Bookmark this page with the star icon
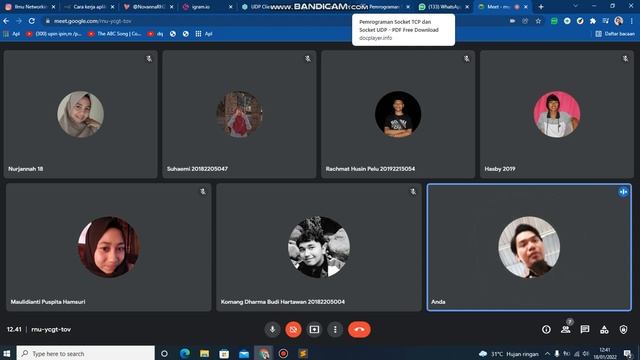This screenshot has height=360, width=640. pos(538,21)
